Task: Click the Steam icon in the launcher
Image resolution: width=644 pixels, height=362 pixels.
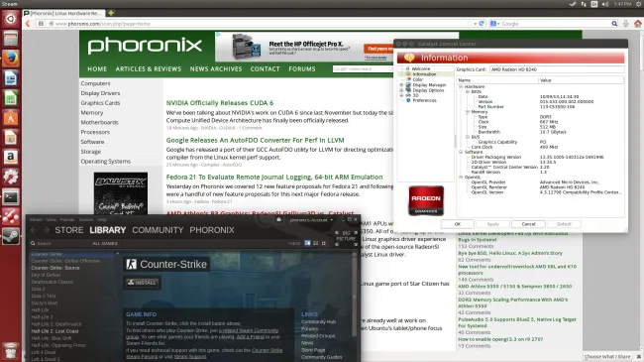Action: tap(11, 236)
